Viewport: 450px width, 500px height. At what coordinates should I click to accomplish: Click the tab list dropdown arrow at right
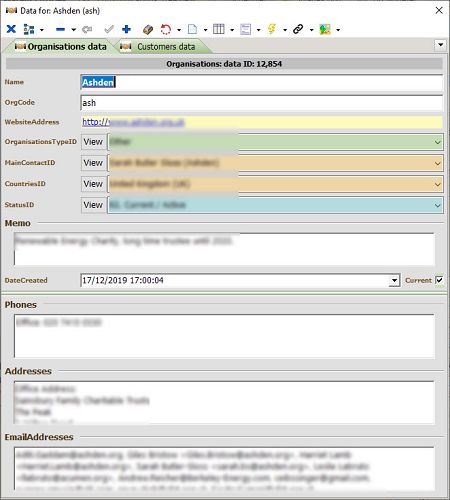[441, 45]
